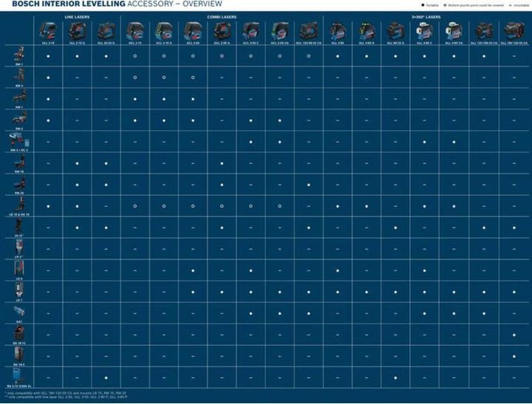Click the 'Unsuitable' legend entry

click(x=519, y=5)
